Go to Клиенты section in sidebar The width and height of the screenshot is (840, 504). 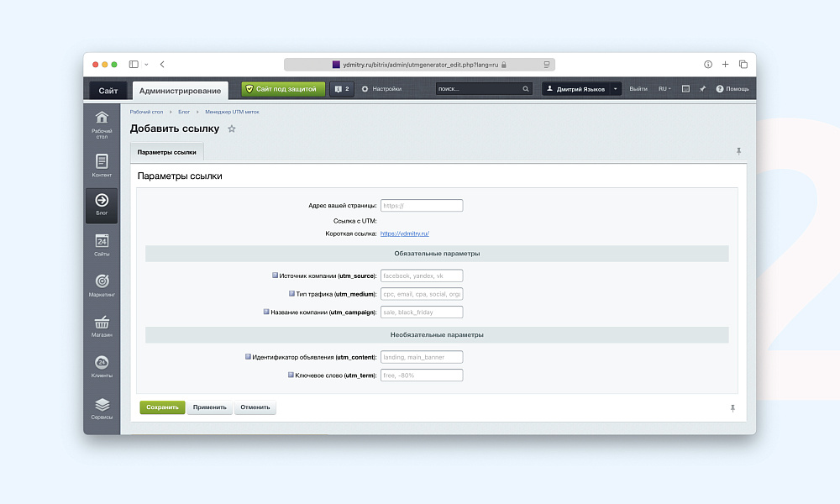(x=102, y=366)
